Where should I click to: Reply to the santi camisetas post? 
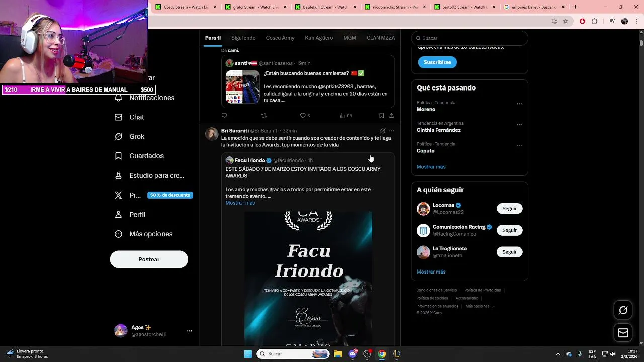point(224,116)
